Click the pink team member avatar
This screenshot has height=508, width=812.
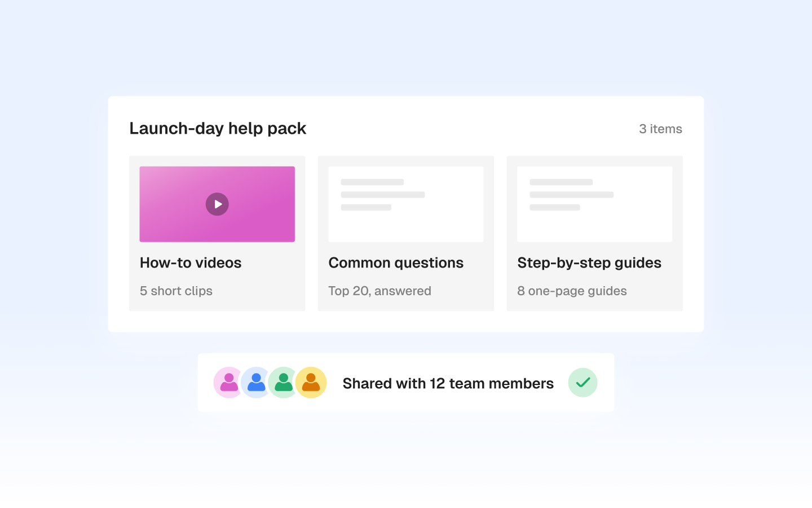click(229, 383)
